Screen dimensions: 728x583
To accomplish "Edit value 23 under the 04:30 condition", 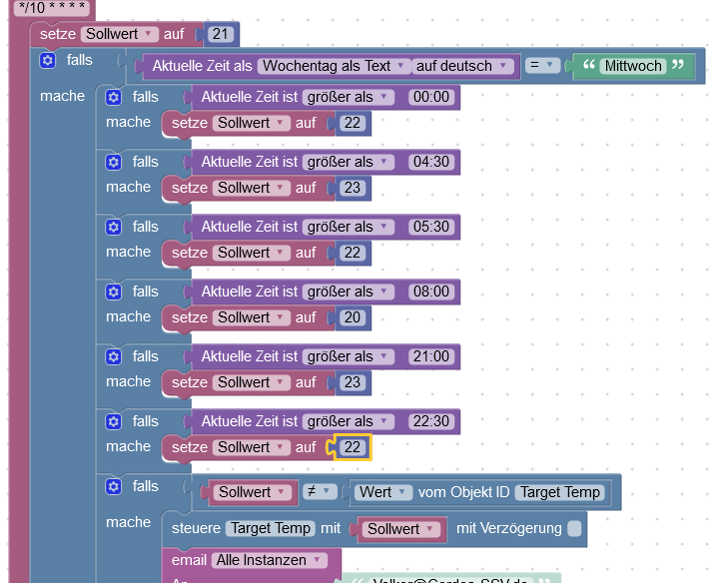I will 352,188.
